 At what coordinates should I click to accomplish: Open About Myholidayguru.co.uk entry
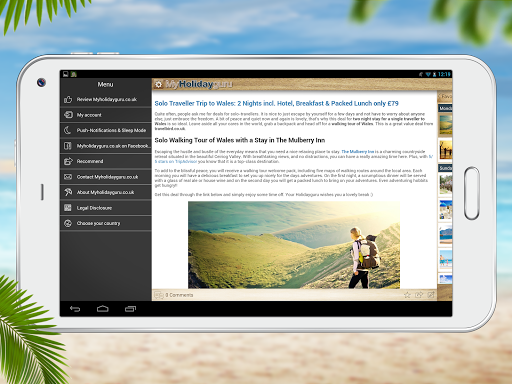coord(106,192)
